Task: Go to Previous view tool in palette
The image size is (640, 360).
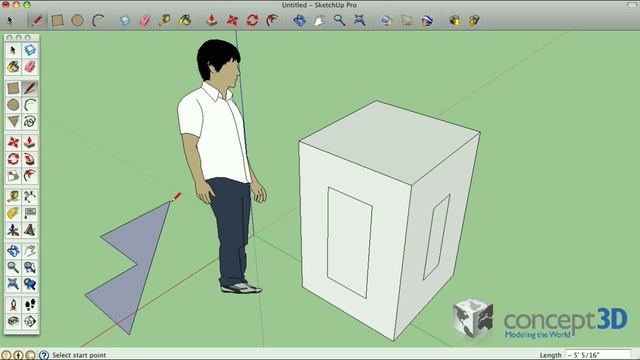Action: click(30, 284)
